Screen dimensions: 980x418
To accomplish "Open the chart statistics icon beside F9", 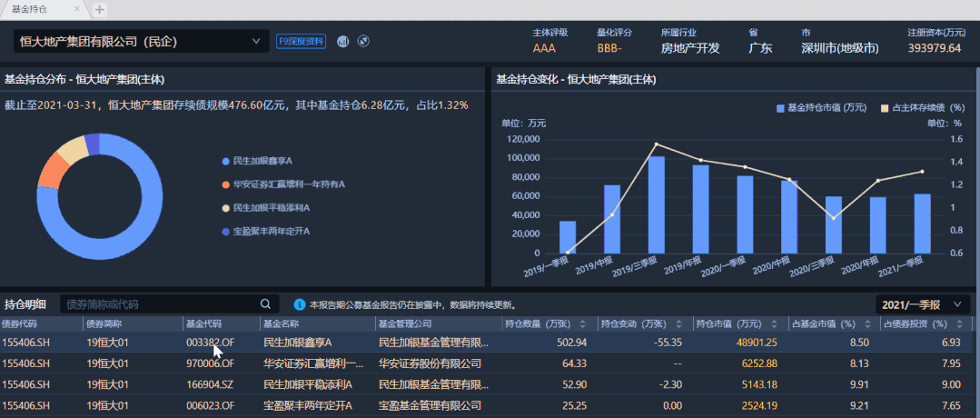I will (x=342, y=41).
